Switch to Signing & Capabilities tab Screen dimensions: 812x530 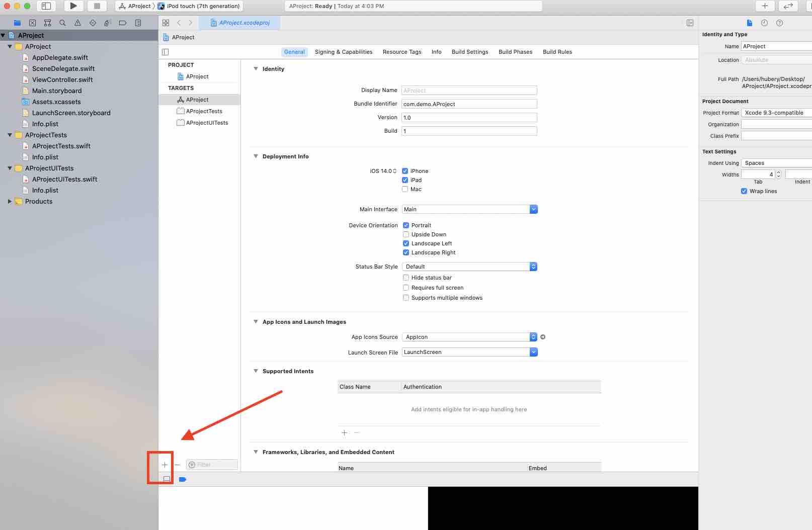[x=344, y=52]
